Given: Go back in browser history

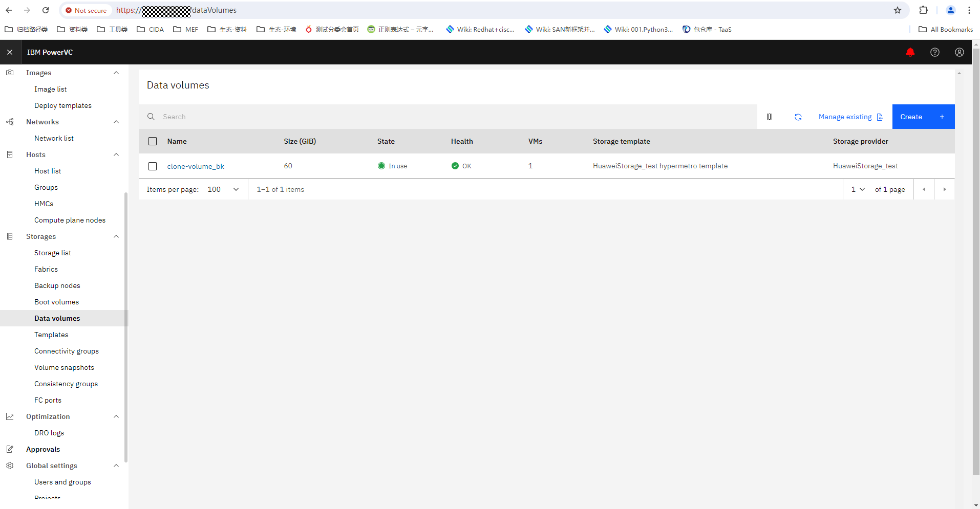Looking at the screenshot, I should [9, 10].
